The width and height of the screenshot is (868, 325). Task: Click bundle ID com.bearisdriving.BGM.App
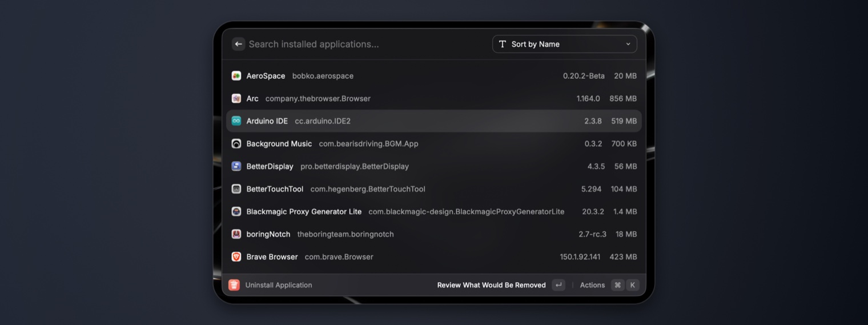[368, 143]
